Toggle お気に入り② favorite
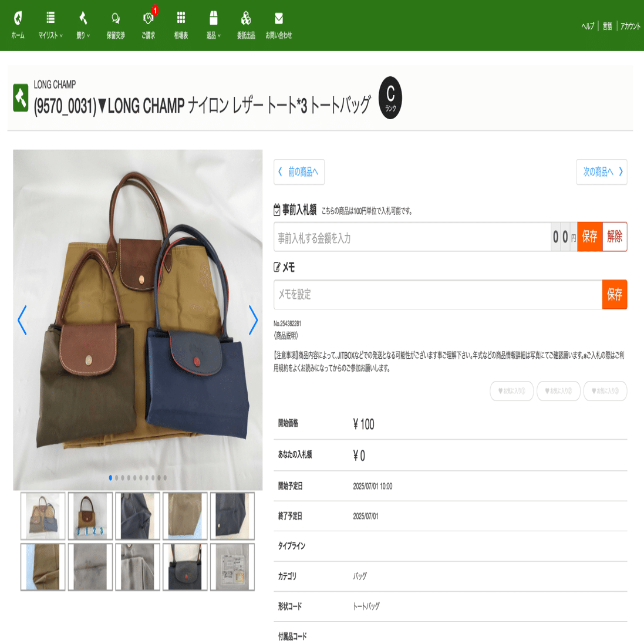This screenshot has width=644, height=644. click(558, 391)
